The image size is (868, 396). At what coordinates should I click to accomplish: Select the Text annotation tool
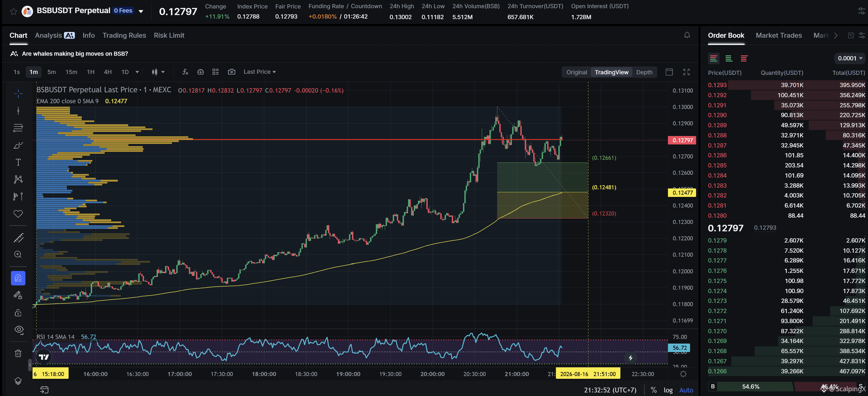coord(18,162)
